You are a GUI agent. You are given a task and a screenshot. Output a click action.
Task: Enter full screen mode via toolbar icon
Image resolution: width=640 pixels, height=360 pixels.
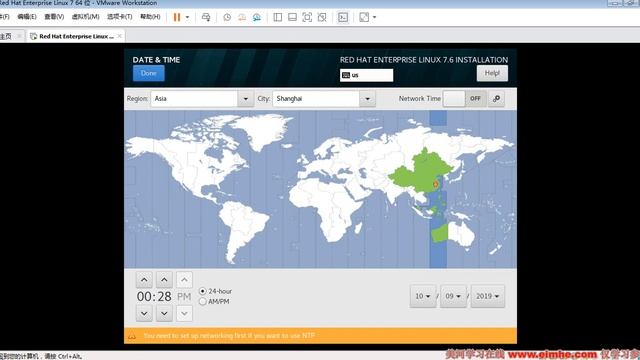[307, 17]
